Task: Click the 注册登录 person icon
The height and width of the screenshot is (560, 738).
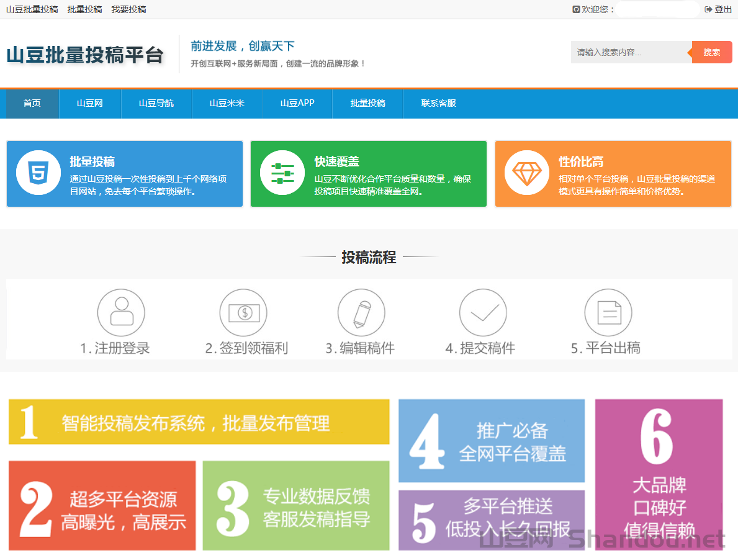Action: 122,312
